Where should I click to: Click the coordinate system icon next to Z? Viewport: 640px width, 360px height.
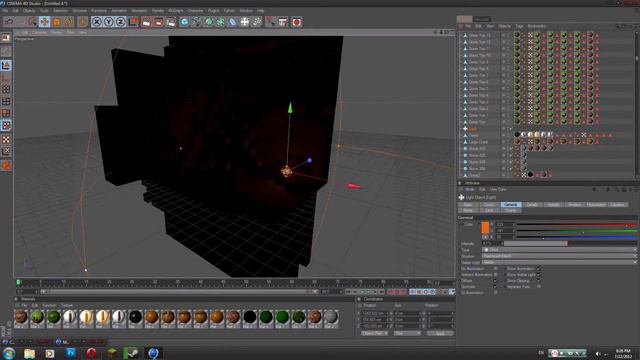click(133, 22)
